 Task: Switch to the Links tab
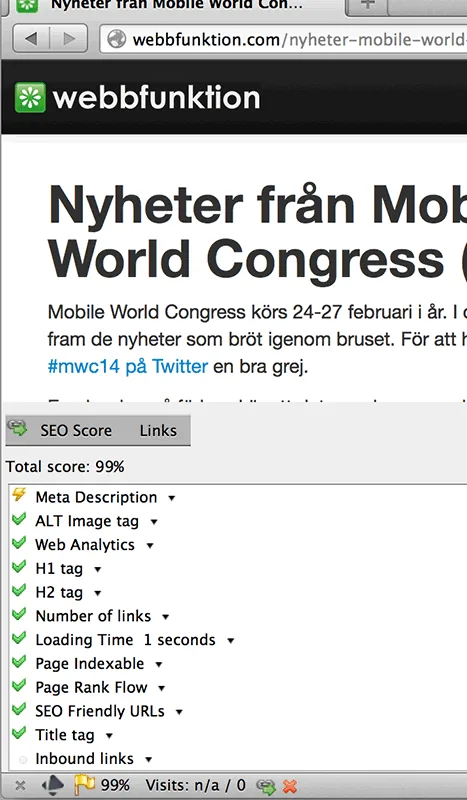point(158,431)
